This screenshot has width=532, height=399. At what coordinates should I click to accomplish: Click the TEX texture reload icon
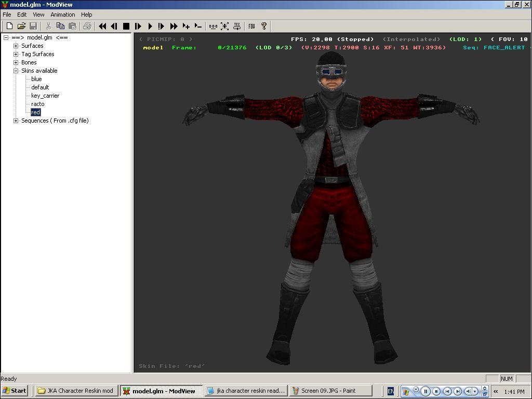237,26
